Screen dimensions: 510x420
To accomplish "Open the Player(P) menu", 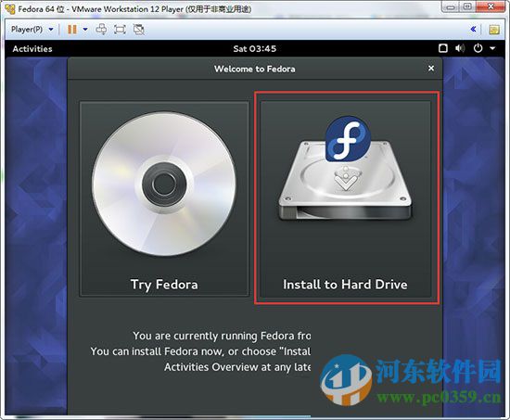I will [x=32, y=30].
